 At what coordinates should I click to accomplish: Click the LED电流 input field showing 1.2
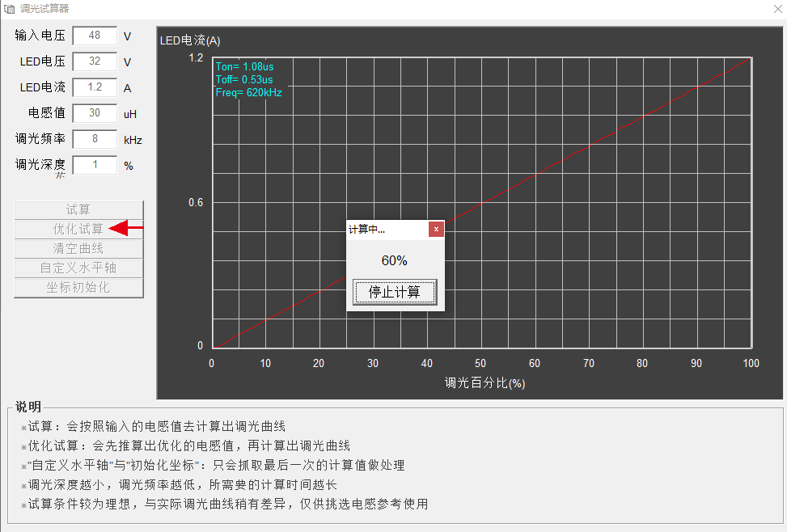(95, 87)
